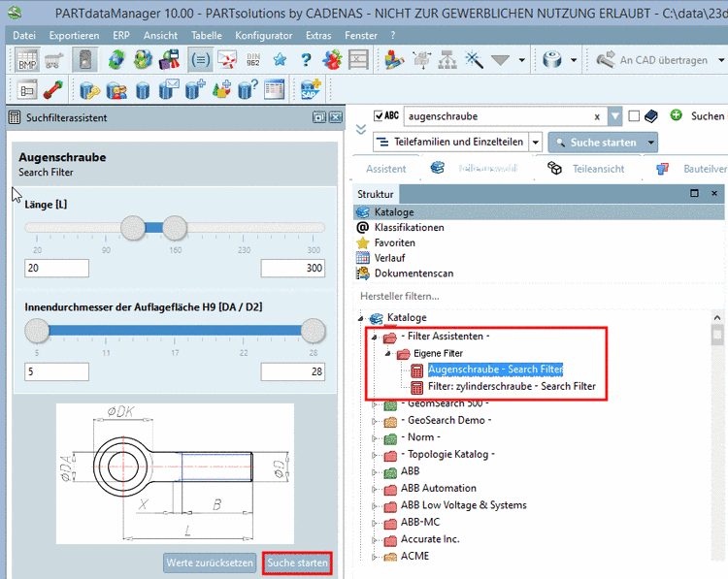Click the structure list icon in second toolbar
The width and height of the screenshot is (728, 579).
point(27,90)
